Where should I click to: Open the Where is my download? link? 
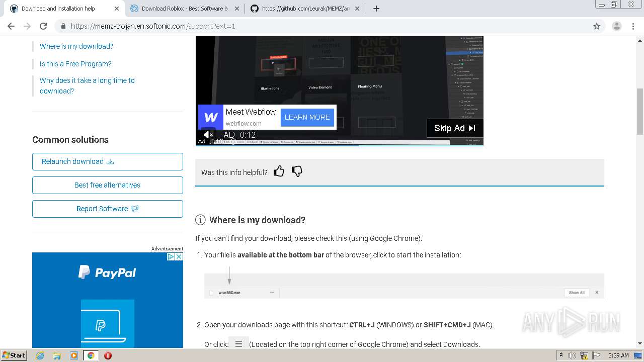point(76,46)
